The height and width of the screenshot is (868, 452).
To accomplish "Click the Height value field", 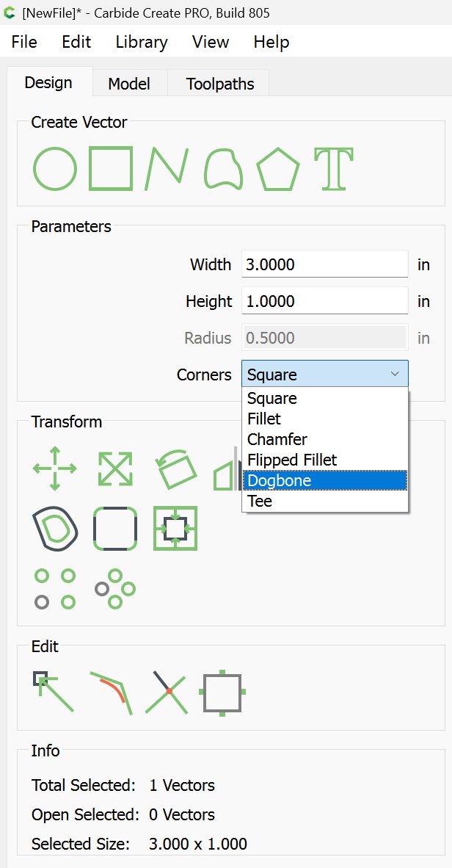I will click(324, 301).
